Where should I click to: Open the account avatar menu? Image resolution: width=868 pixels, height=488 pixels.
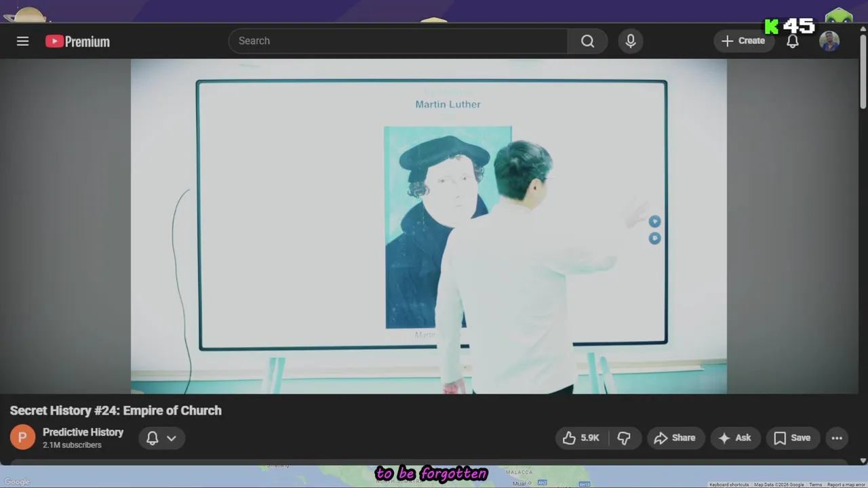(829, 41)
